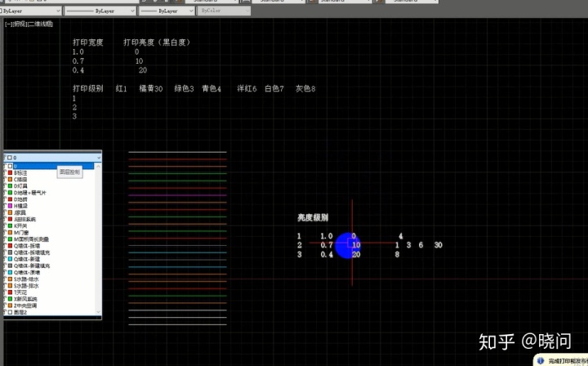Open the layer control combo box showing 0
Screen dimensions: 588x366
click(x=52, y=158)
